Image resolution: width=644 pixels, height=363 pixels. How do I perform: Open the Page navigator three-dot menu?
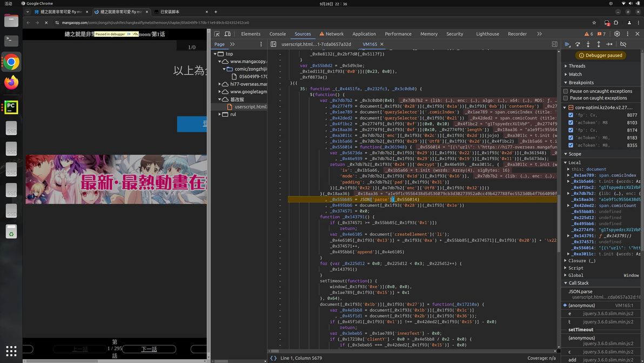pos(261,44)
